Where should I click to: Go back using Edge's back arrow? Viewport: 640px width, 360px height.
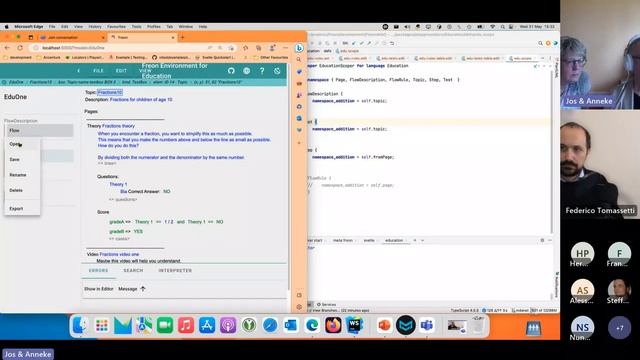click(x=7, y=48)
